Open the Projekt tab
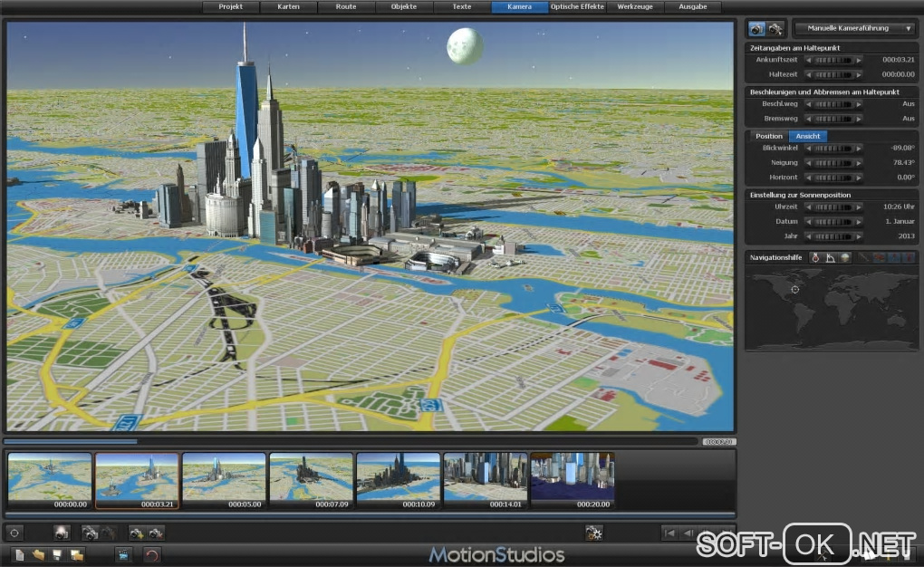This screenshot has width=924, height=567. 230,6
